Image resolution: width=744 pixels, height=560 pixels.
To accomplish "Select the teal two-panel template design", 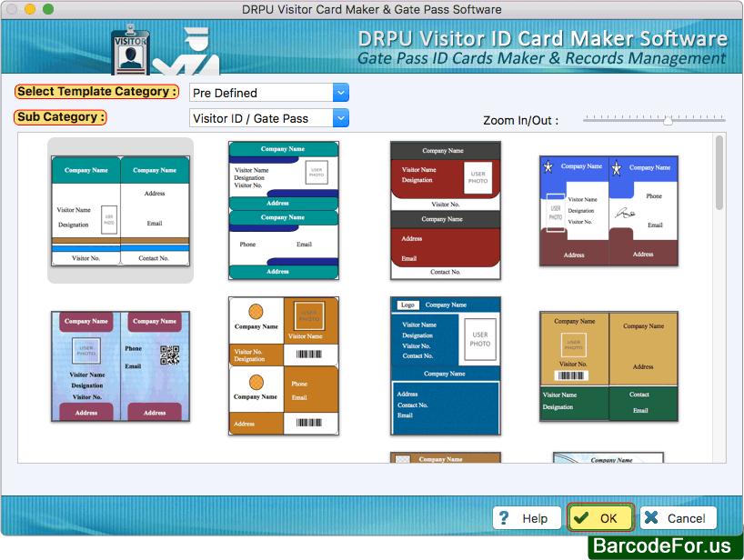I will coord(120,211).
